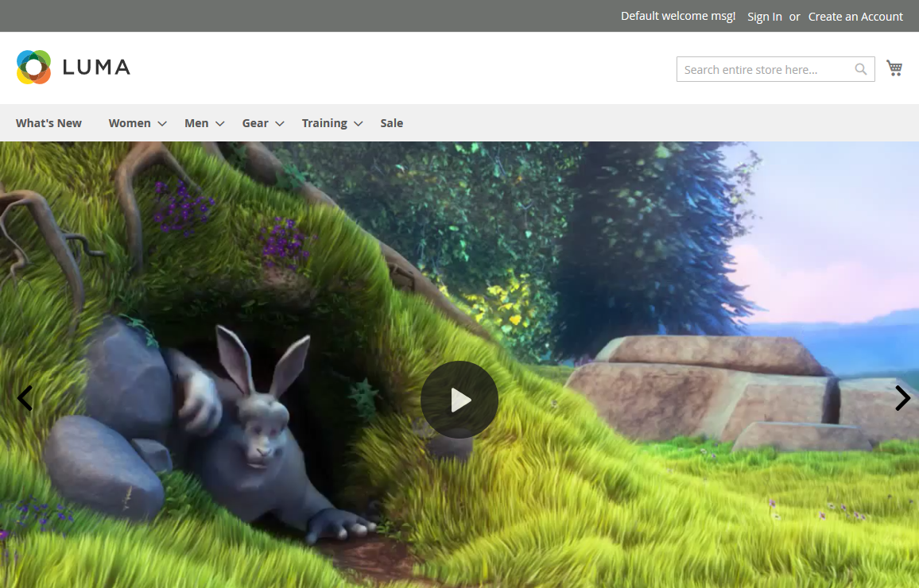Open the shopping cart icon
The width and height of the screenshot is (919, 588).
coord(894,68)
